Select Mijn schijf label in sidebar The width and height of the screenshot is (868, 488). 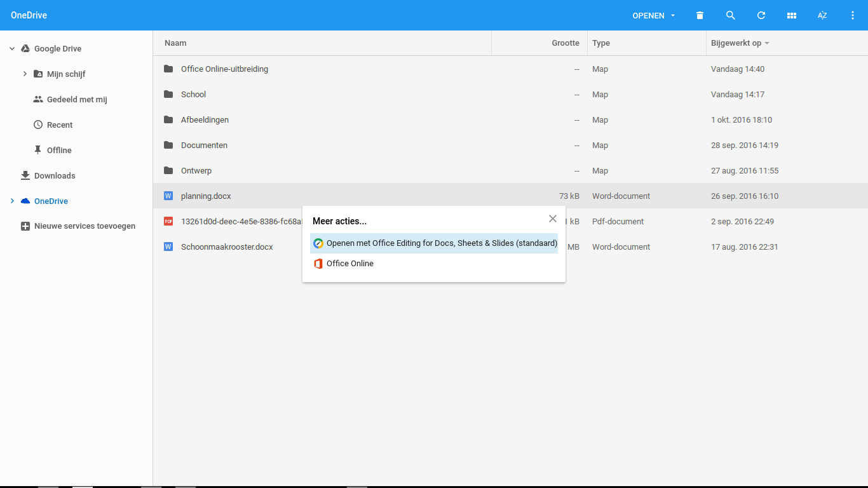pos(66,74)
